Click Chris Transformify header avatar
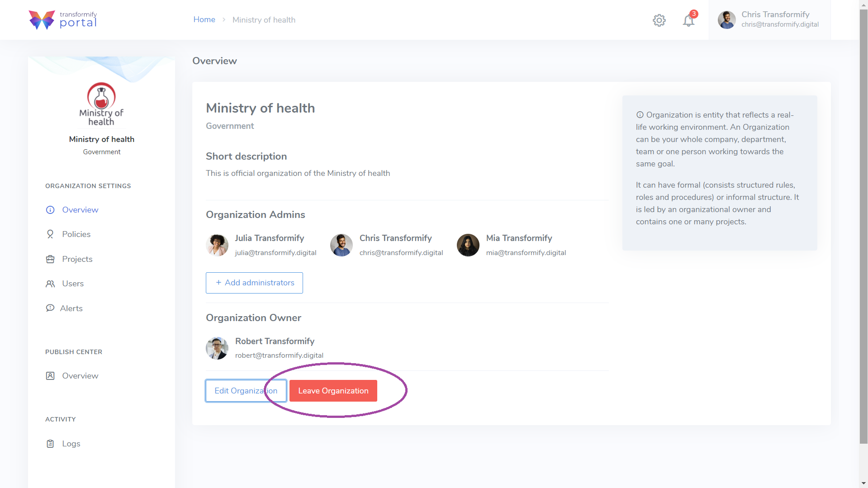868x488 pixels. (x=726, y=20)
